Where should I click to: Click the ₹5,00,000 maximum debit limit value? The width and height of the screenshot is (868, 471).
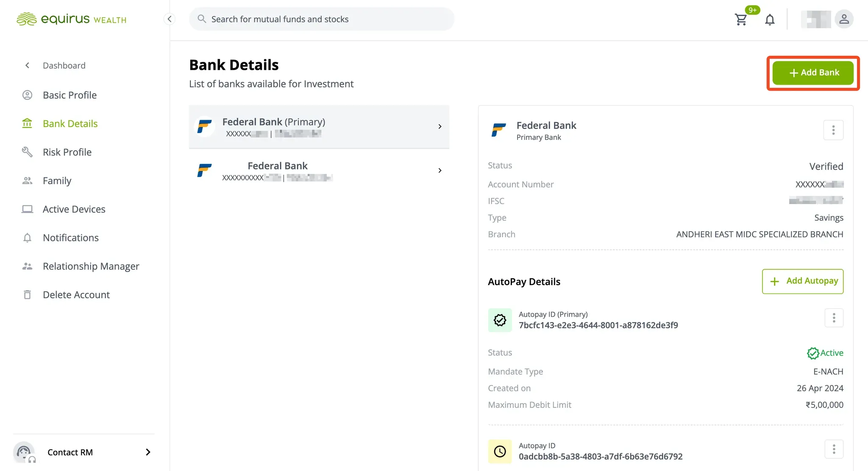824,405
